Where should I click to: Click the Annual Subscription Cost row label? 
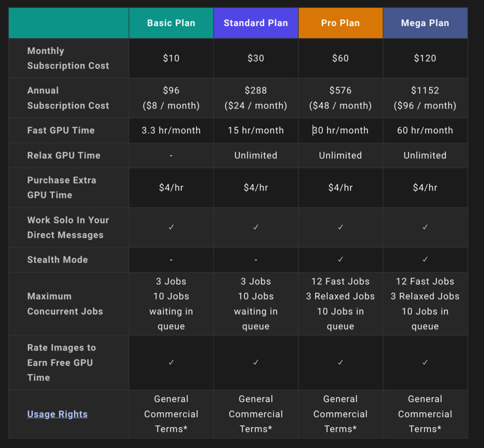68,98
